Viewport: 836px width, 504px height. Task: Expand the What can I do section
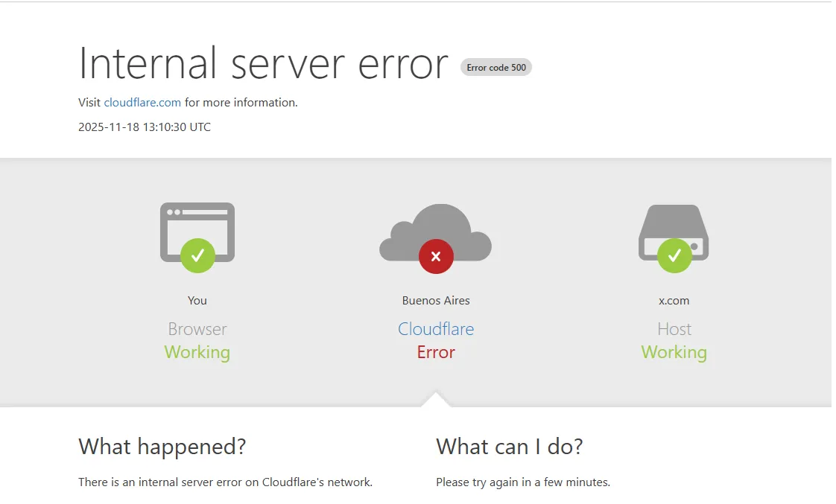pos(510,447)
